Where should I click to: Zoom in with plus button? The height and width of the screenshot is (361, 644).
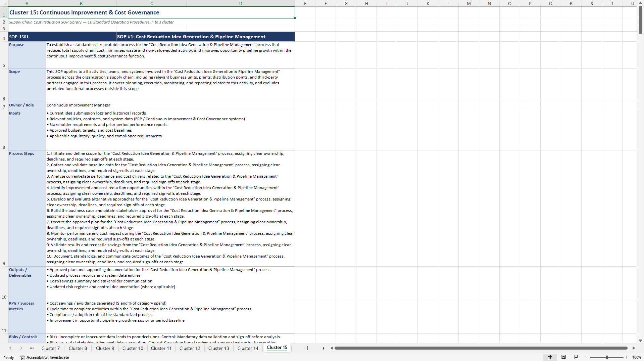626,357
